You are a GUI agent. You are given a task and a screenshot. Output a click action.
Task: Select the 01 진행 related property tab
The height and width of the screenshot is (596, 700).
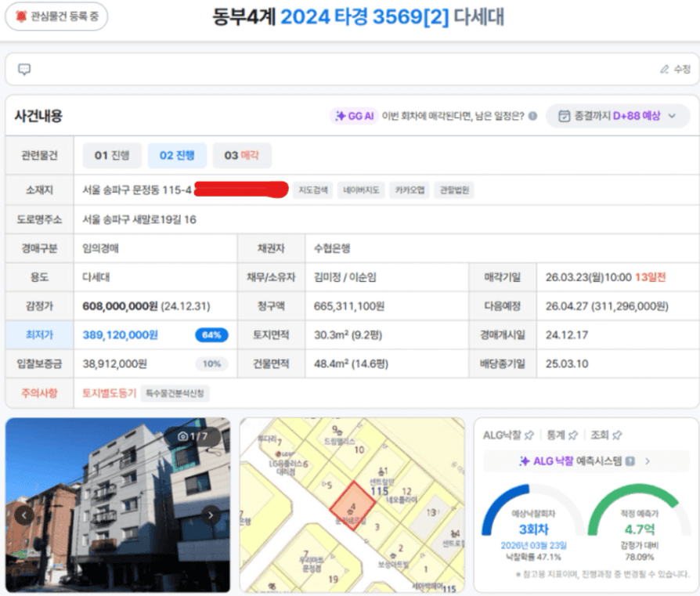(x=112, y=155)
